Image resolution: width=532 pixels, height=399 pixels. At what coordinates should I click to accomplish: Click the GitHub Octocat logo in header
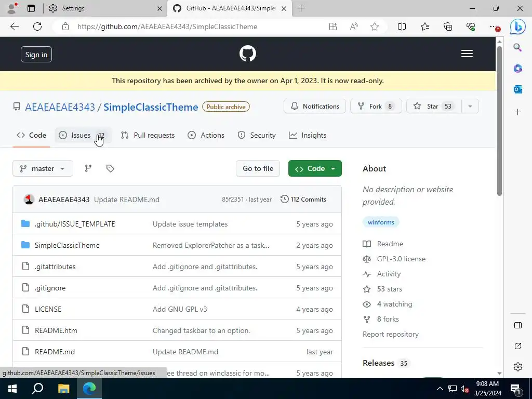(248, 54)
